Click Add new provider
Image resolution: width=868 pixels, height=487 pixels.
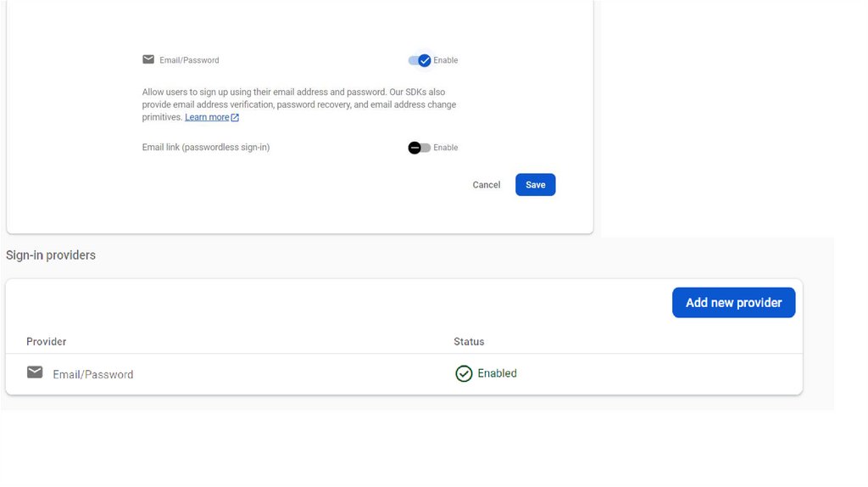[x=733, y=303]
